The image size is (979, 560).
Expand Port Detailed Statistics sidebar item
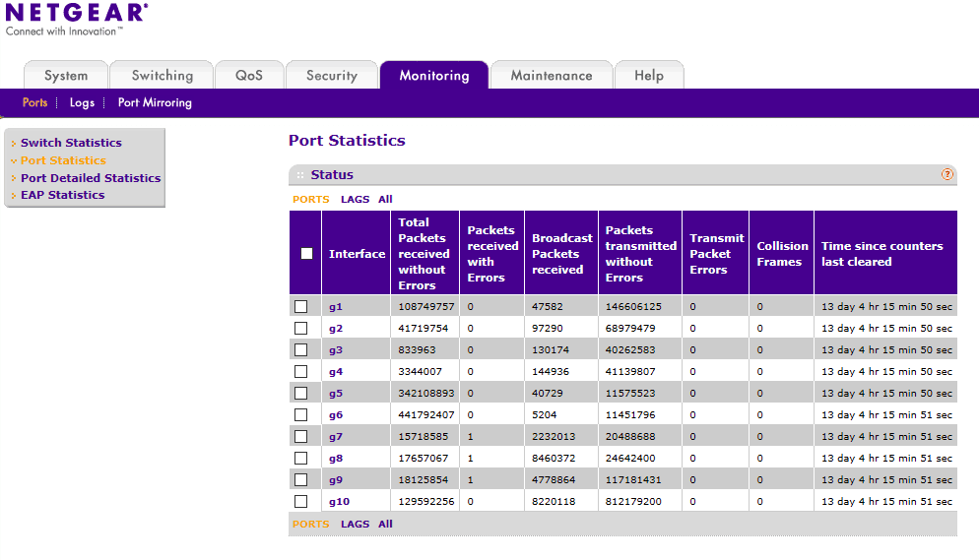[91, 178]
